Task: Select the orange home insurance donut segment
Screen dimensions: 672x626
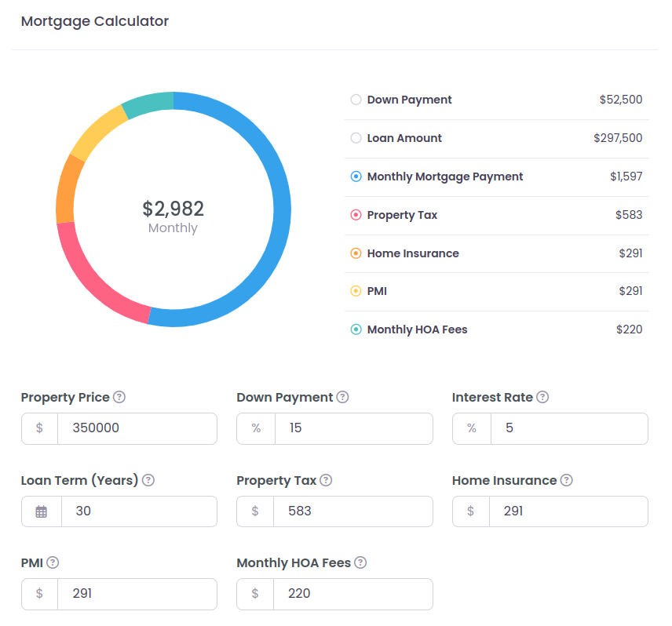Action: point(67,189)
